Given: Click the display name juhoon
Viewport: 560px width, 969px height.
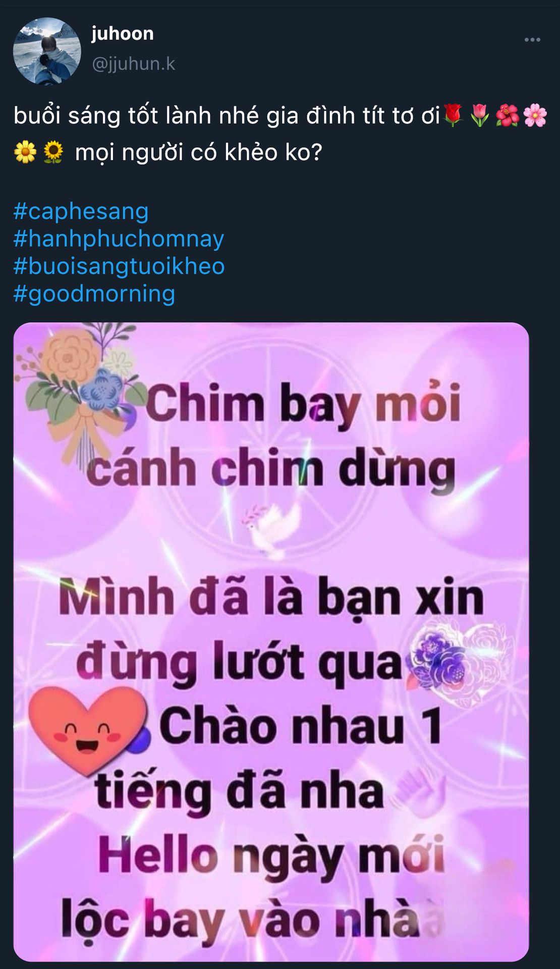Looking at the screenshot, I should tap(123, 33).
